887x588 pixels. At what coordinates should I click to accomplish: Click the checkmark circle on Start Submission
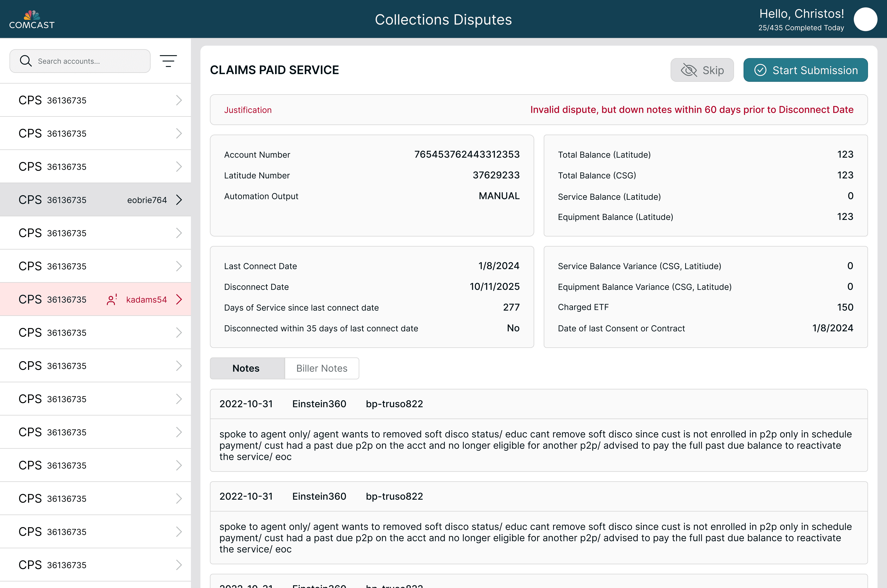pyautogui.click(x=760, y=70)
